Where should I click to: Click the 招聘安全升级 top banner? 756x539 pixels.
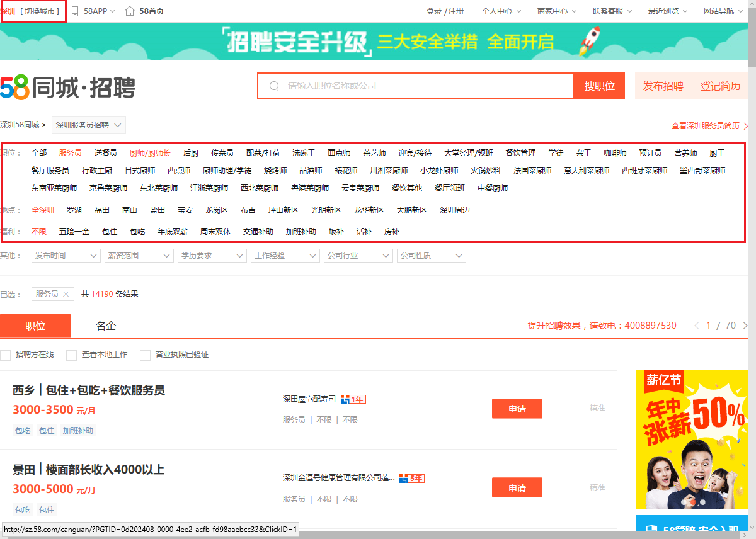click(x=374, y=42)
